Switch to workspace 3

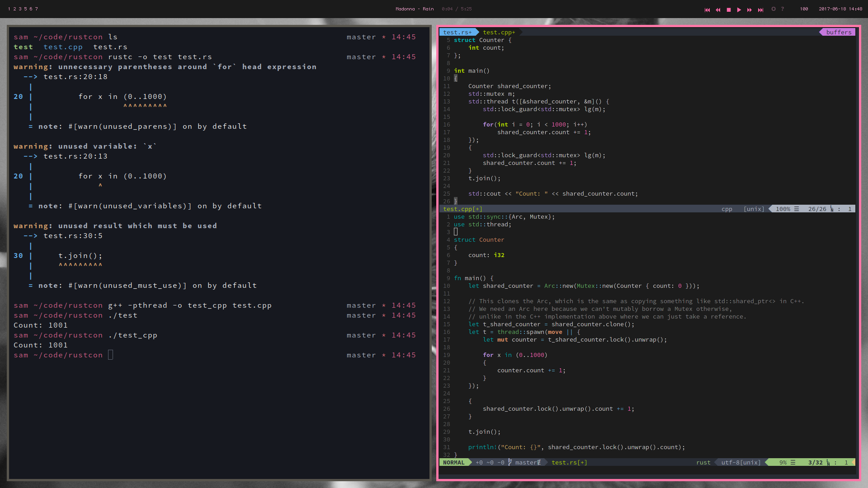20,9
